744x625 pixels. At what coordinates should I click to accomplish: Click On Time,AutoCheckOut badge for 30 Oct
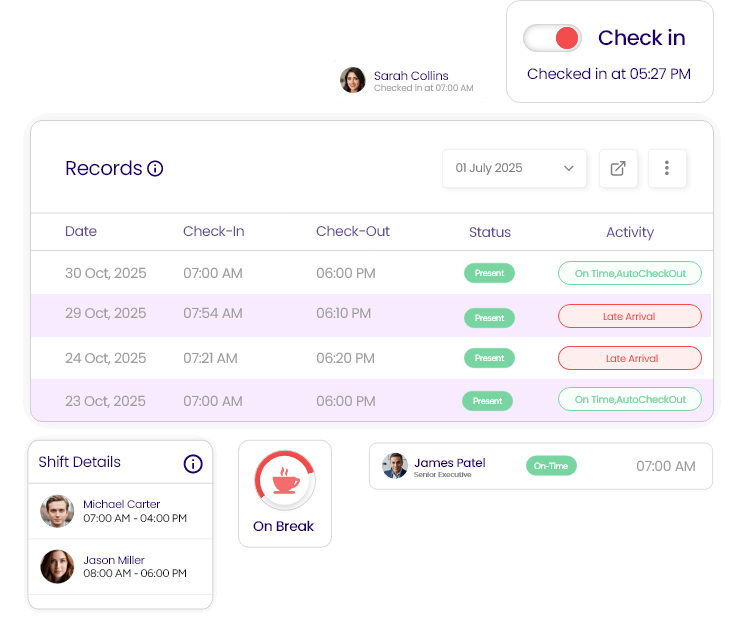(x=629, y=273)
